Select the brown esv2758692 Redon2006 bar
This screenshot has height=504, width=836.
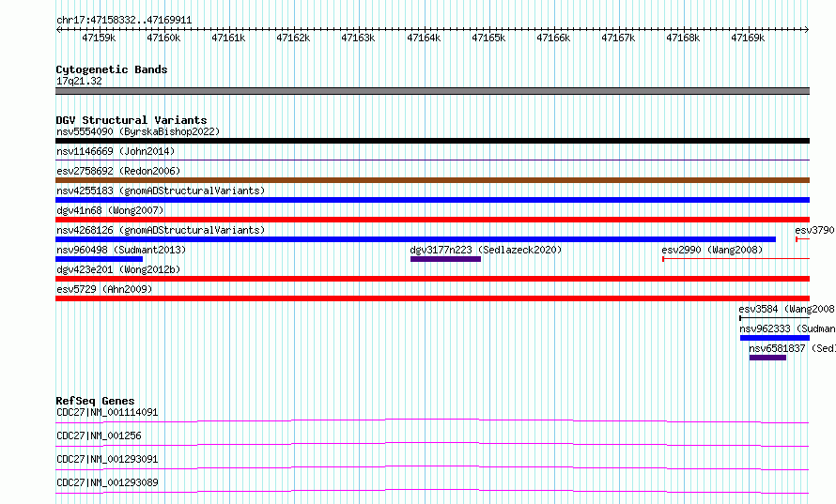point(432,180)
